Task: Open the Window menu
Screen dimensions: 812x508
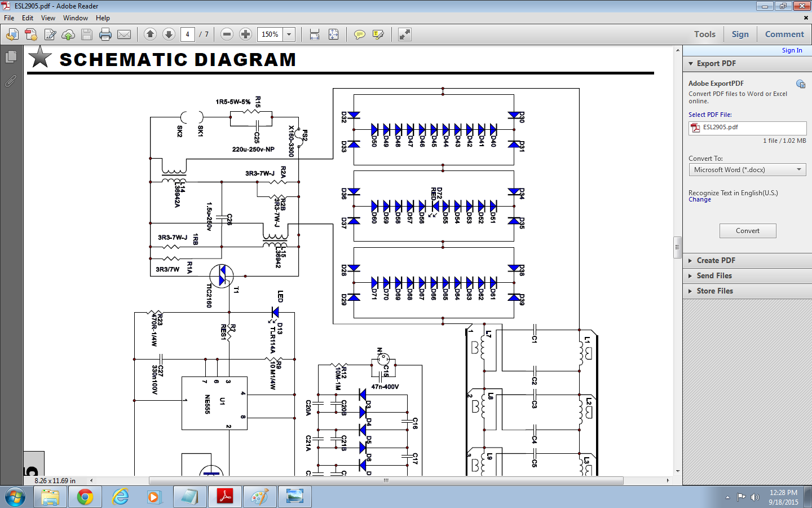Action: pos(76,18)
